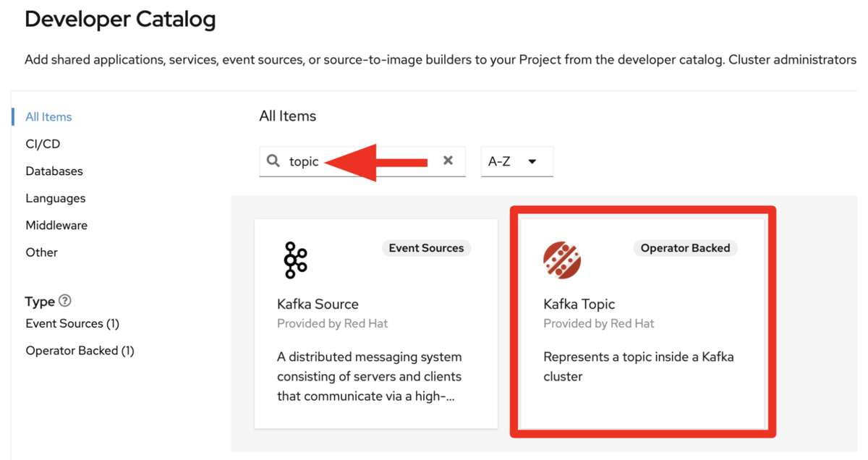This screenshot has width=868, height=460.
Task: Clear the search field with the X icon
Action: click(448, 161)
